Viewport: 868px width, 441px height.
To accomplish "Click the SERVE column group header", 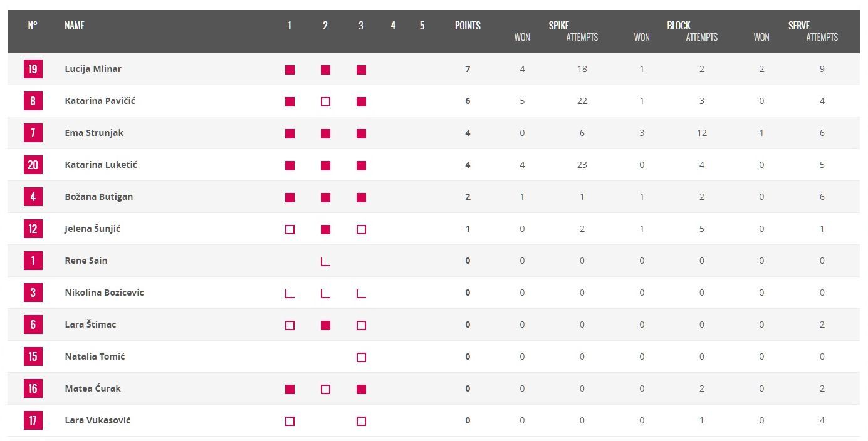I will (x=798, y=26).
